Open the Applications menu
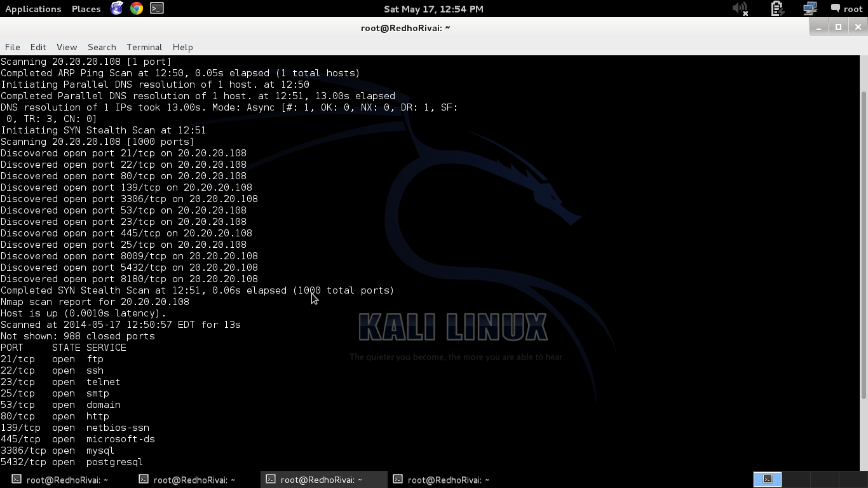Image resolution: width=868 pixels, height=488 pixels. click(x=33, y=9)
